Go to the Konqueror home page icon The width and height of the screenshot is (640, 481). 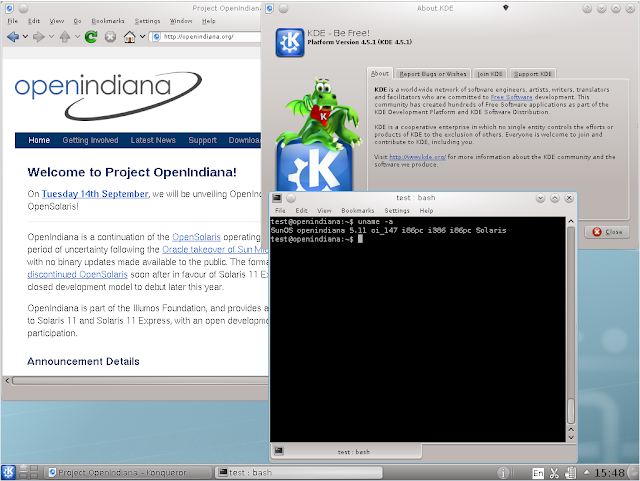tap(129, 37)
